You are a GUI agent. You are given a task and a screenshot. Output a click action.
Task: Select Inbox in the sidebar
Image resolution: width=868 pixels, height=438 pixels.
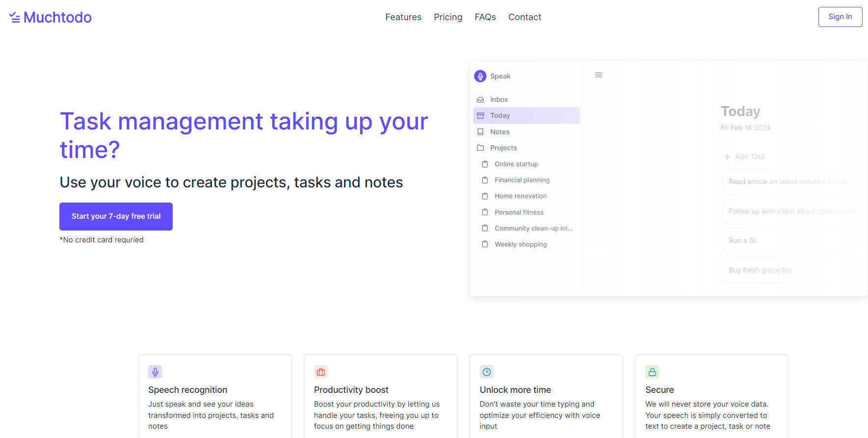(499, 100)
